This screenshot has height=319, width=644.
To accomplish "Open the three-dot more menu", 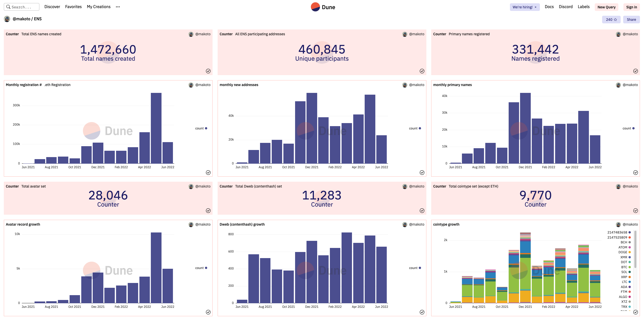I will coord(118,7).
